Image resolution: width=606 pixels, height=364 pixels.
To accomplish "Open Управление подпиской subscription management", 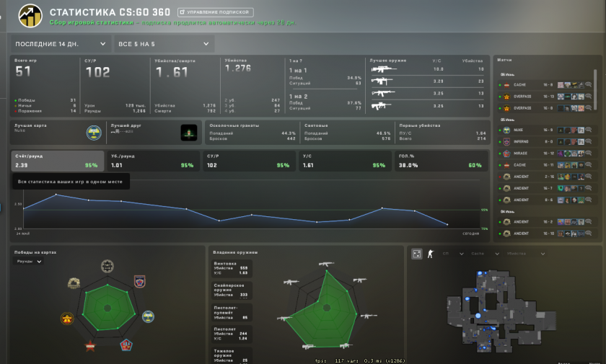I will [x=215, y=12].
